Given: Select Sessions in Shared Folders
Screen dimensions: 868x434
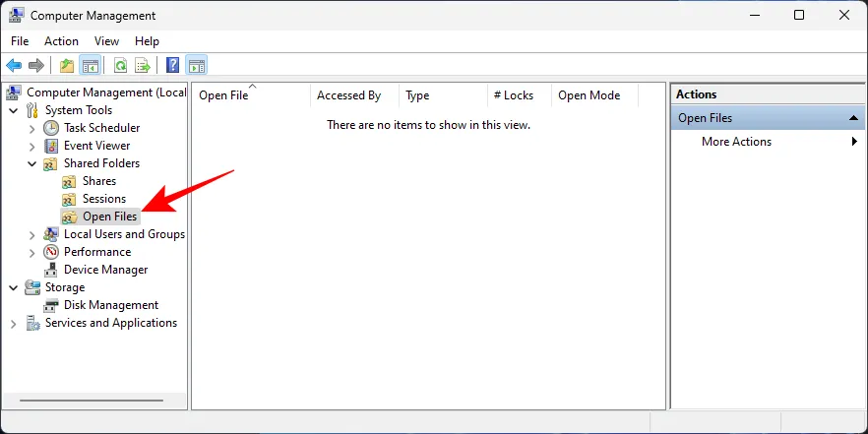Looking at the screenshot, I should click(103, 199).
